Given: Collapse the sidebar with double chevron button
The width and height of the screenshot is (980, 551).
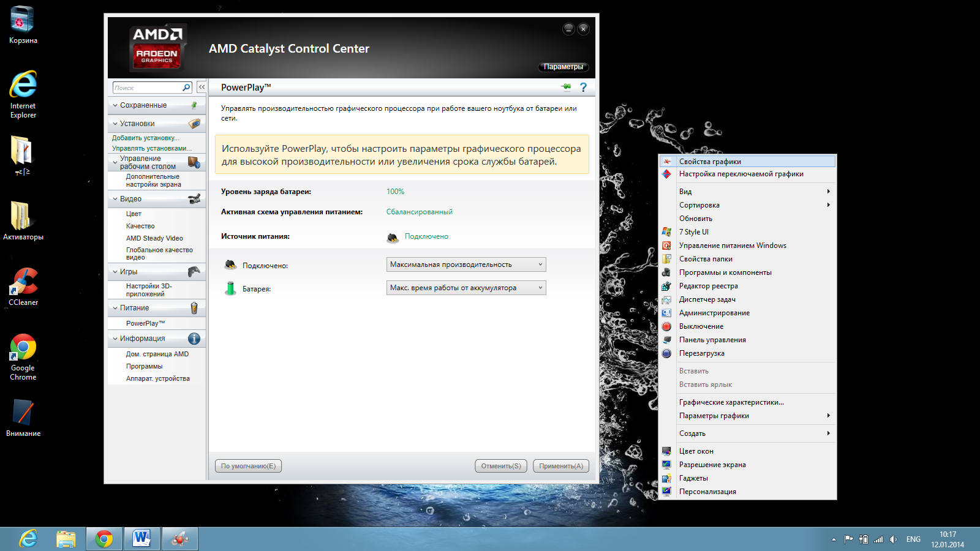Looking at the screenshot, I should [202, 88].
